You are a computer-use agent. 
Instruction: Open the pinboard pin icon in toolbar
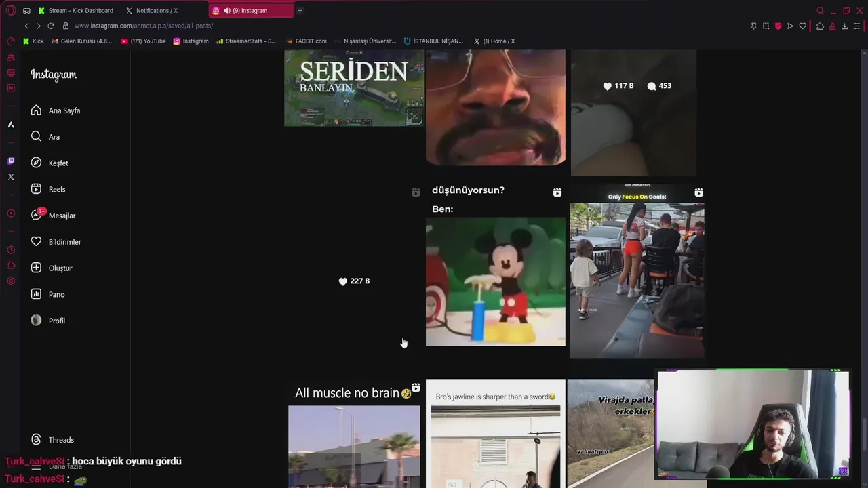tap(753, 26)
